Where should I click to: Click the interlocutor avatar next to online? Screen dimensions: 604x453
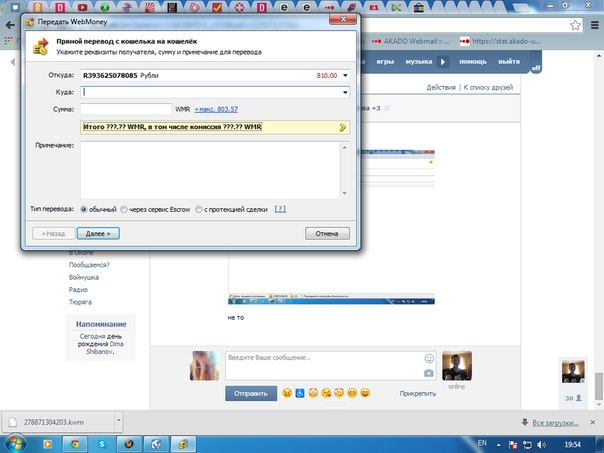[457, 366]
